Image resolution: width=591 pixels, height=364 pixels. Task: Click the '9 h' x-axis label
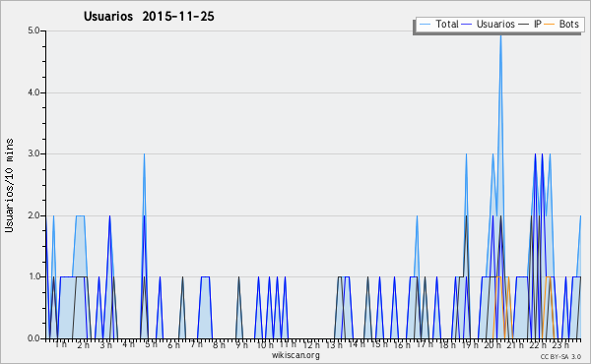242,344
